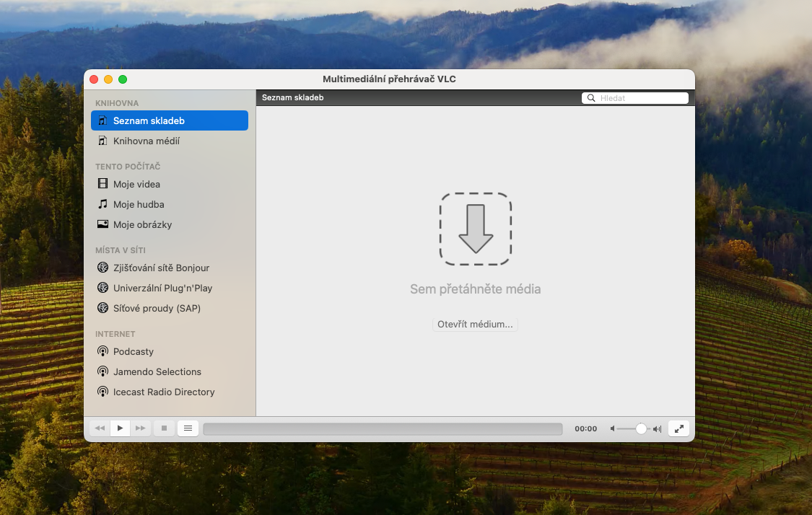This screenshot has width=812, height=515.
Task: Open Moje videa folder
Action: (x=136, y=184)
